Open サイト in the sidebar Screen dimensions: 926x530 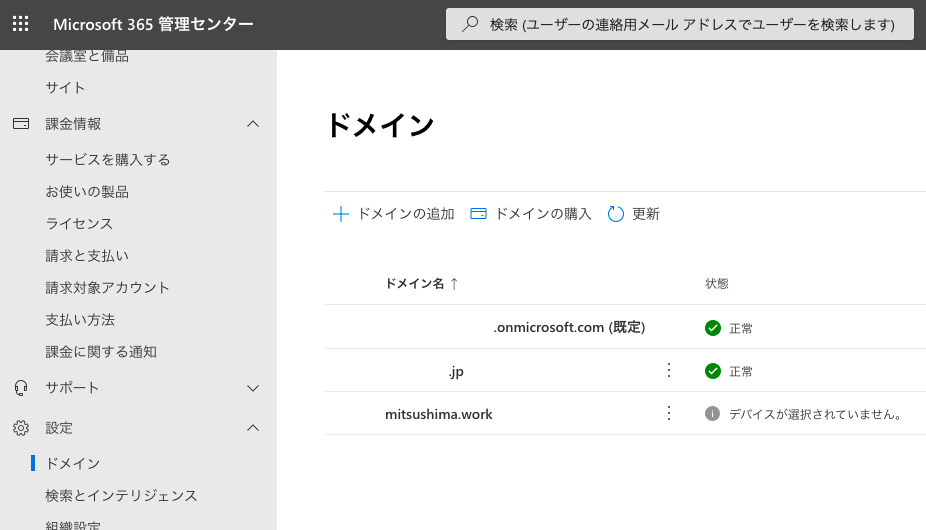(65, 87)
